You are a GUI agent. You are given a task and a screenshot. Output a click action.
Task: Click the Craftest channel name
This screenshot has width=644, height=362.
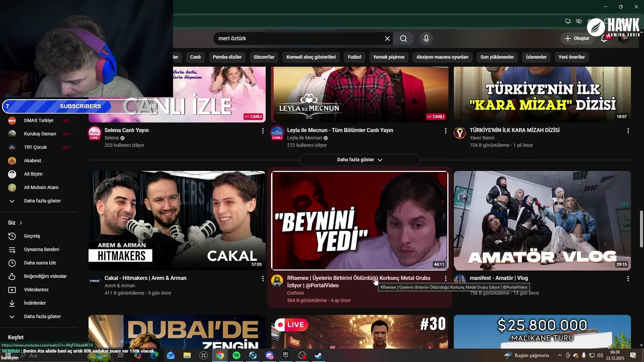pyautogui.click(x=295, y=293)
